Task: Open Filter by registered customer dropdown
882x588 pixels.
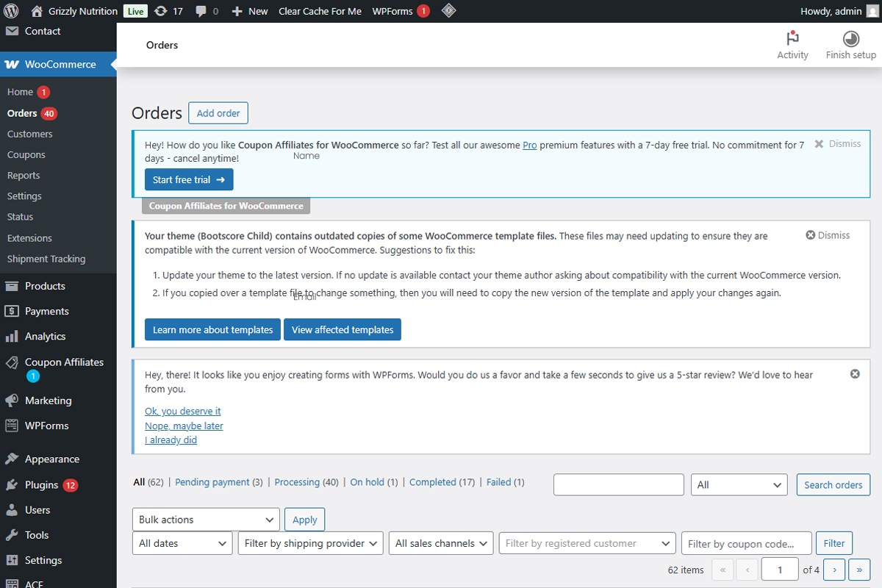Action: pos(587,543)
